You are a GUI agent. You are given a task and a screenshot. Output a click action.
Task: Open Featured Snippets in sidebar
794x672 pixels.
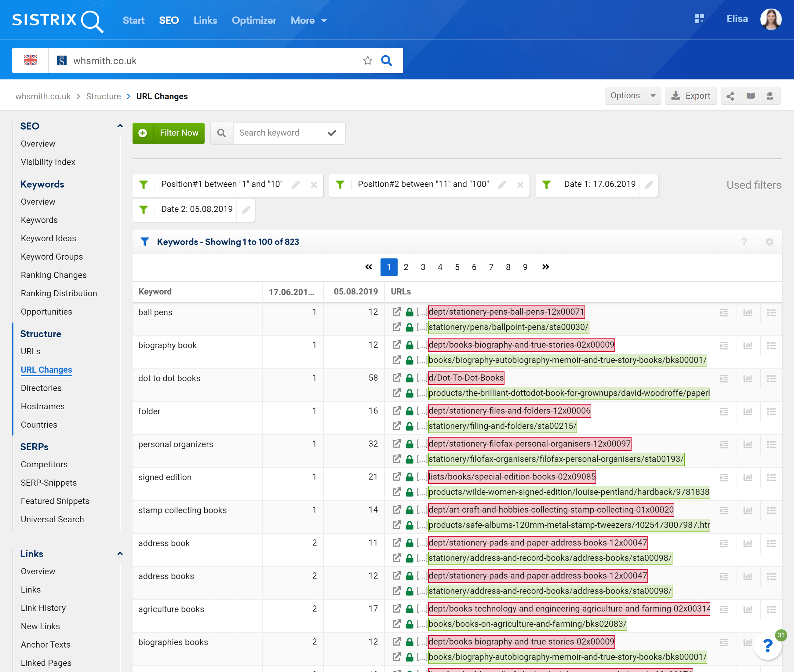pyautogui.click(x=55, y=501)
